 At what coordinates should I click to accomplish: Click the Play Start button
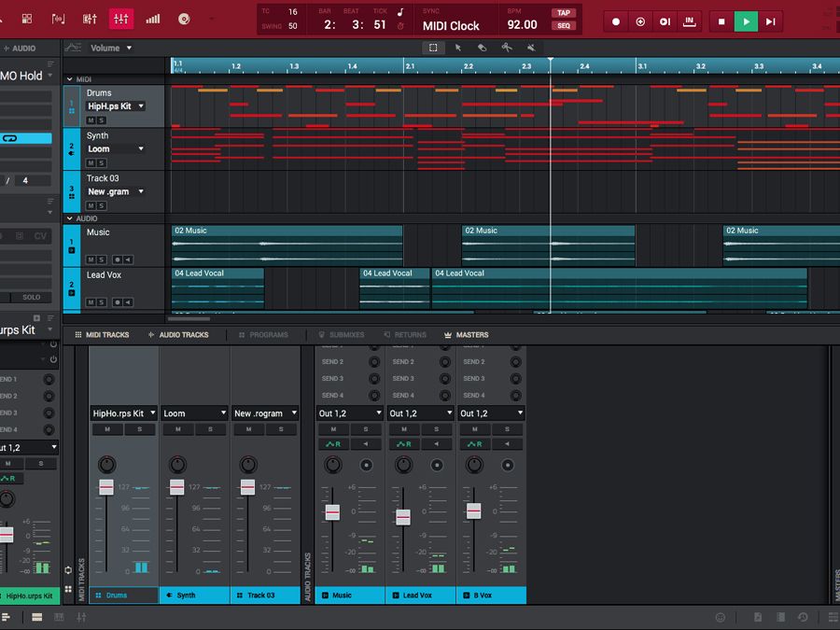[770, 22]
